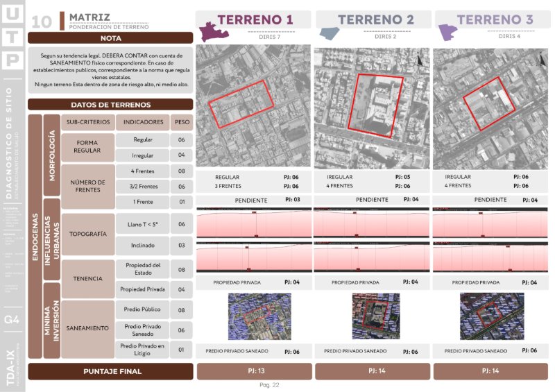This screenshot has height=392, width=555.
Task: Click the purple Terreno 1 map shape icon
Action: [x=214, y=32]
